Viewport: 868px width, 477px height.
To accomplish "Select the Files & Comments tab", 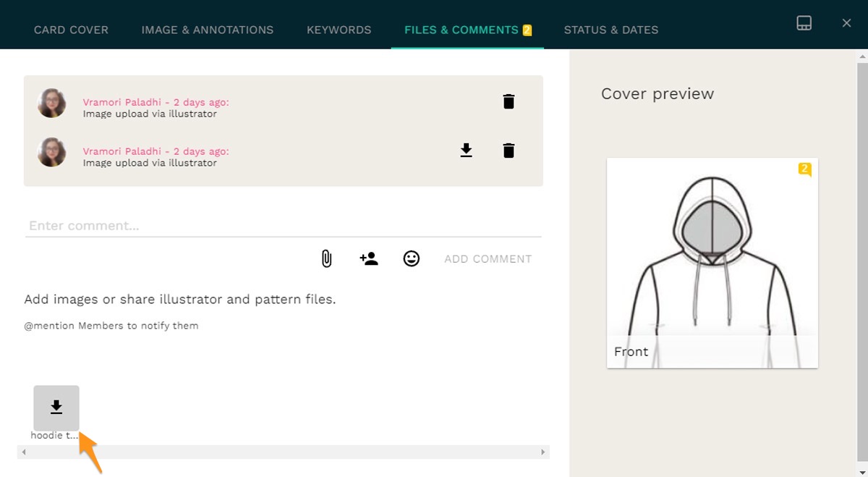I will coord(467,30).
